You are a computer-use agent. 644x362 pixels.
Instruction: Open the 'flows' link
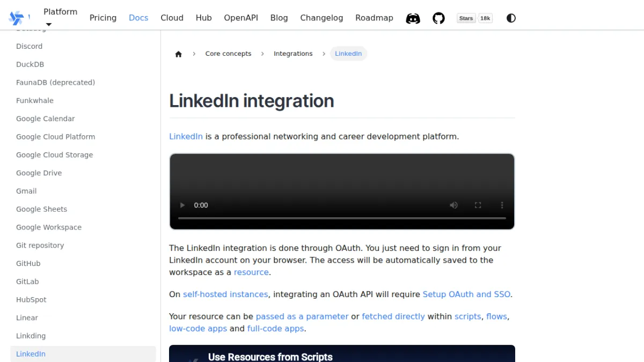click(x=496, y=316)
